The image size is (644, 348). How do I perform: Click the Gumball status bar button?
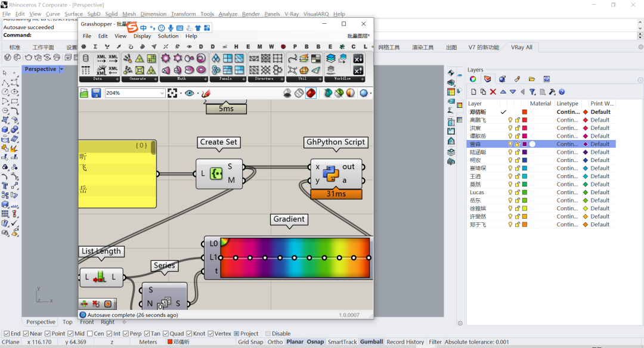(x=371, y=342)
